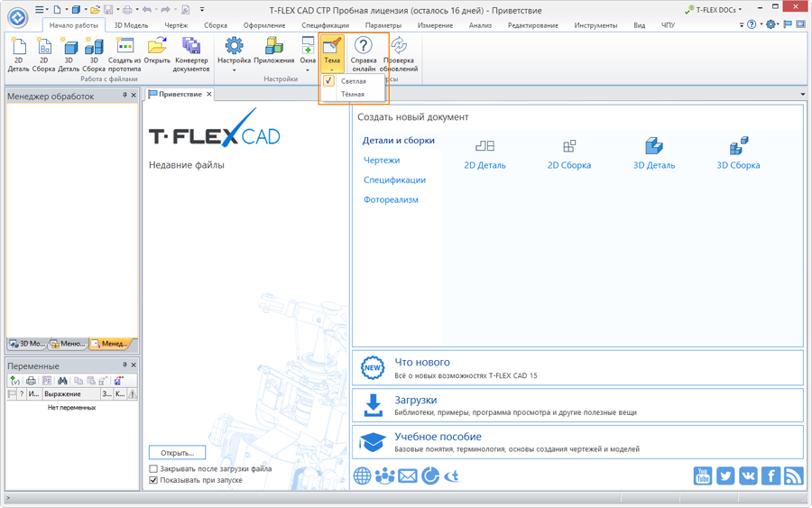
Task: Create a new 3D Сборка from ribbon
Action: (x=94, y=54)
